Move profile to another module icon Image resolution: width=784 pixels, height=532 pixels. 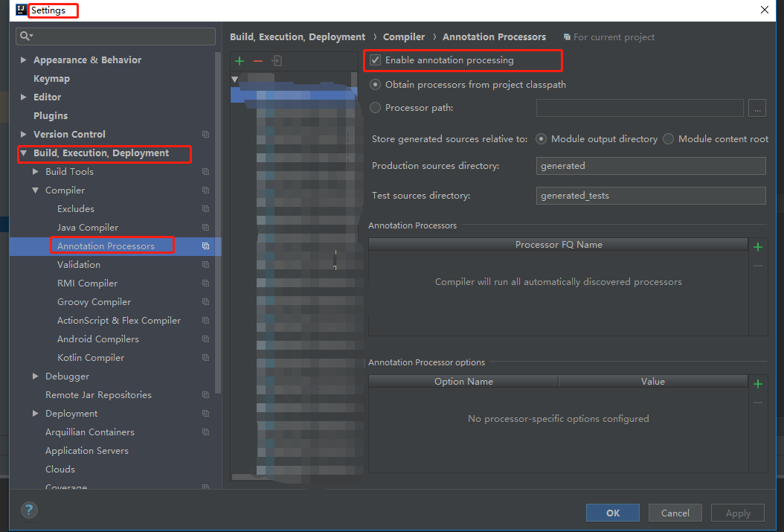277,61
